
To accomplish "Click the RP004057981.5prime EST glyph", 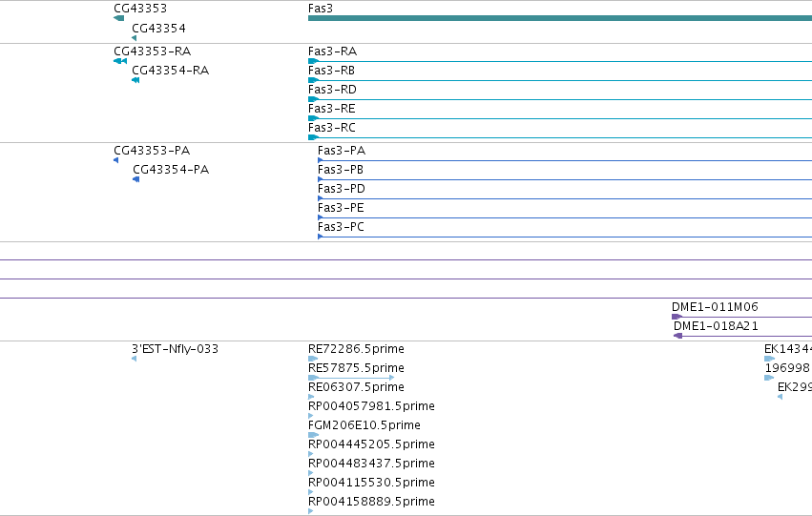I will pos(311,416).
